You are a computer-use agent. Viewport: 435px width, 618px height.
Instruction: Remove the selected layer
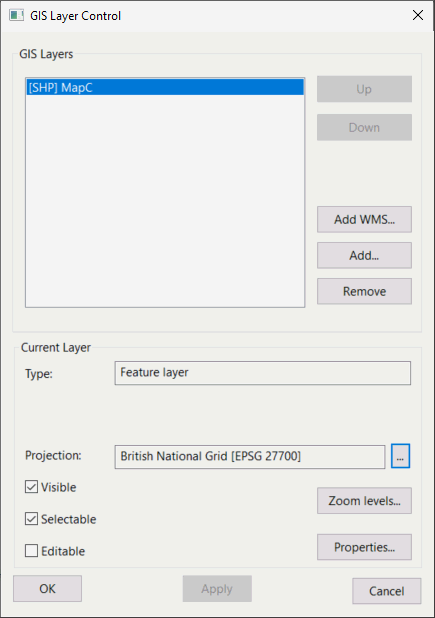tap(364, 291)
